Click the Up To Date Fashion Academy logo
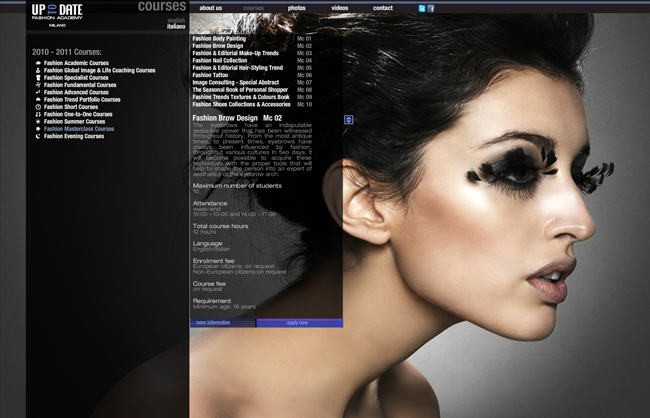 [x=57, y=15]
